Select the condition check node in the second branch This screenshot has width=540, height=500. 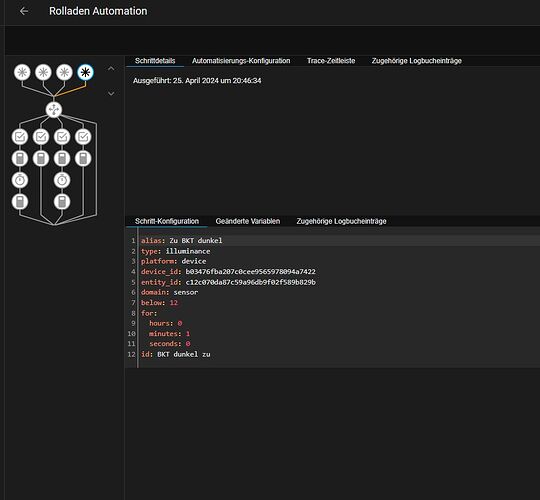click(x=41, y=137)
